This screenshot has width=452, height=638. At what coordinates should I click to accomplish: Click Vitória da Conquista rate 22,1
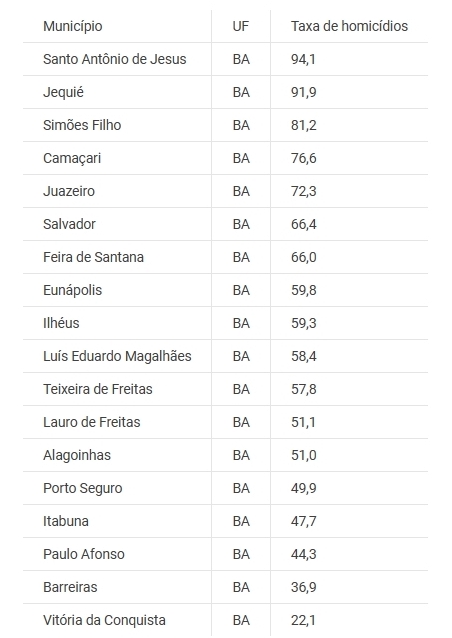[303, 620]
